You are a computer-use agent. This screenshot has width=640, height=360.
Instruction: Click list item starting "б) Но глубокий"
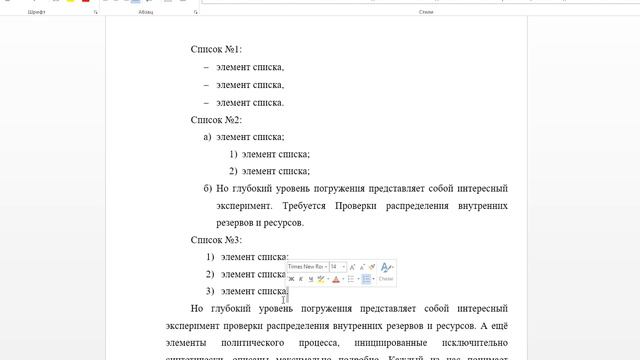pyautogui.click(x=356, y=206)
